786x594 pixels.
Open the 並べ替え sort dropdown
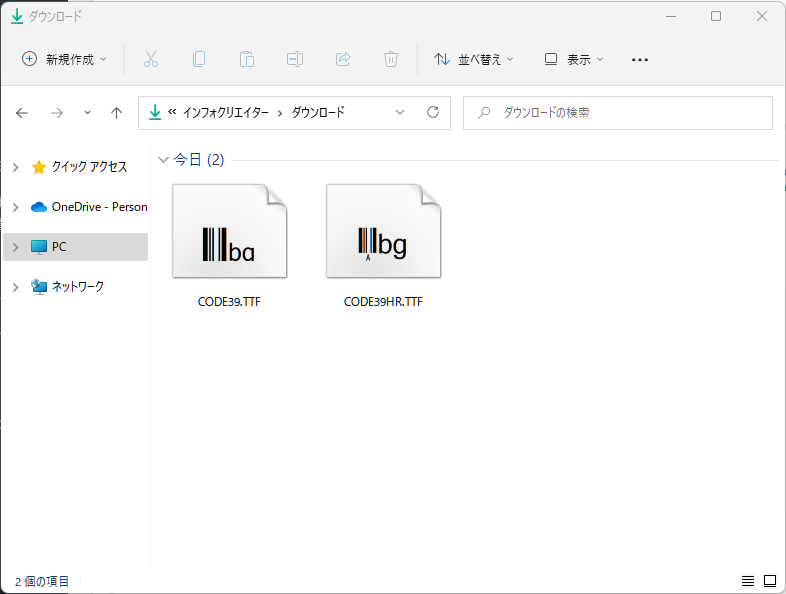(x=474, y=59)
